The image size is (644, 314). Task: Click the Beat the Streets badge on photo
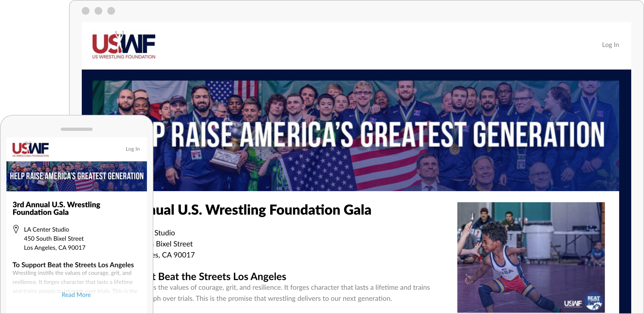click(x=594, y=302)
